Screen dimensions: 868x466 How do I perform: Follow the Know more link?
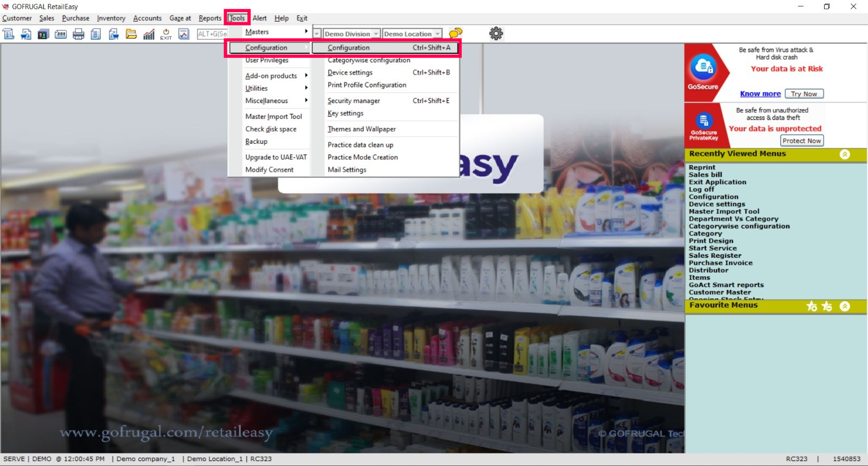coord(761,94)
